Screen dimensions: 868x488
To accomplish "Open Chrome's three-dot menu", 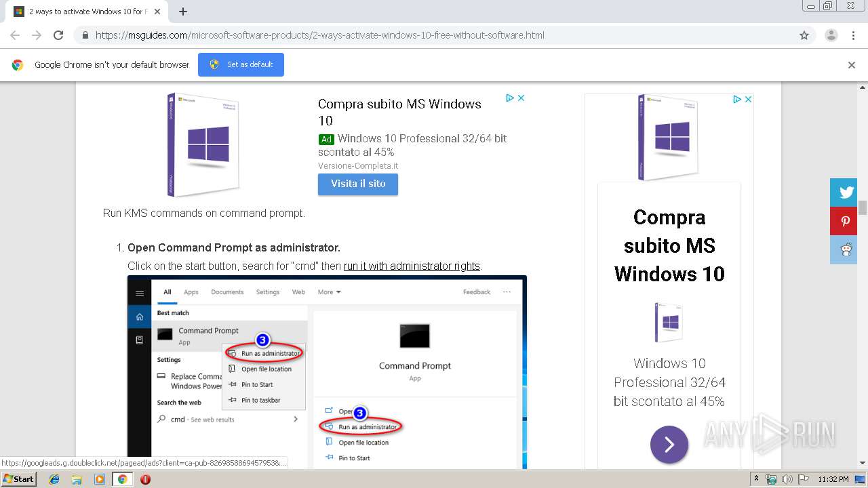I will [x=853, y=35].
